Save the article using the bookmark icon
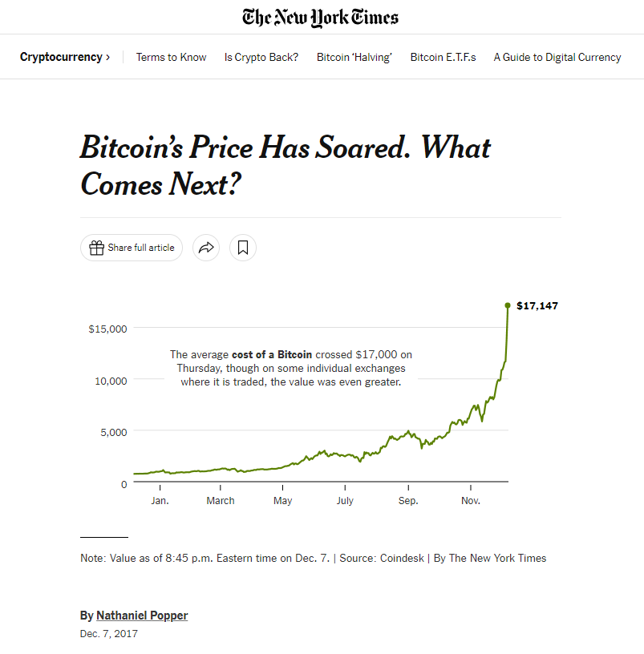This screenshot has height=654, width=644. [x=242, y=248]
